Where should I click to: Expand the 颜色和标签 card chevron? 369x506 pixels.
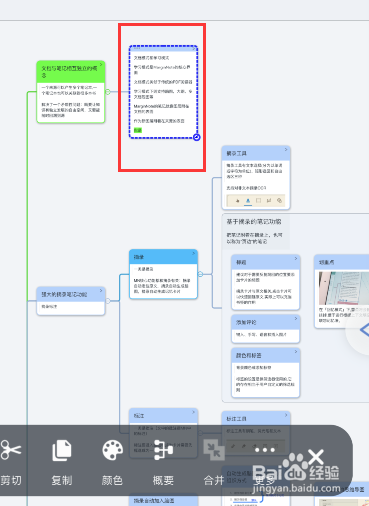[296, 351]
